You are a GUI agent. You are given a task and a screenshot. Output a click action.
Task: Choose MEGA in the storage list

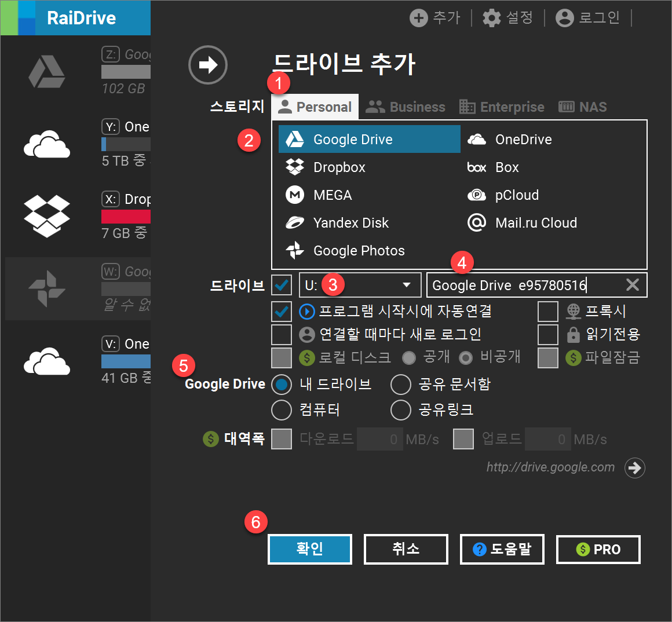pos(319,195)
